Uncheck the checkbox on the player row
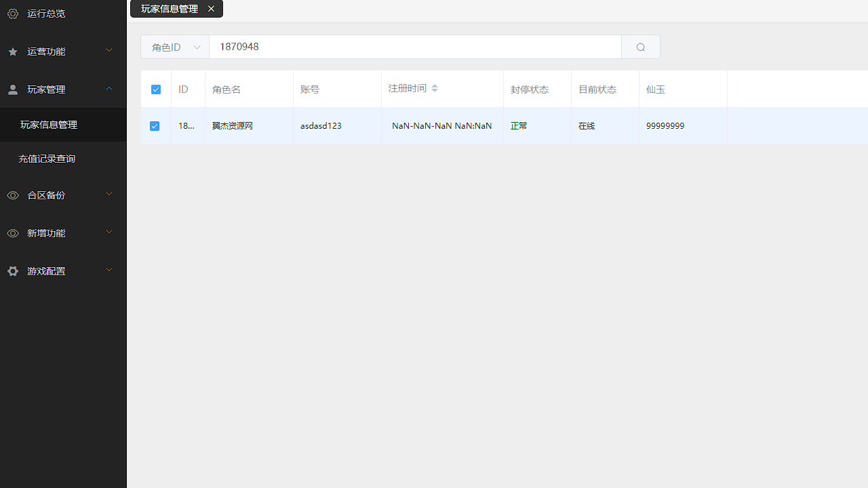This screenshot has height=488, width=868. tap(155, 126)
